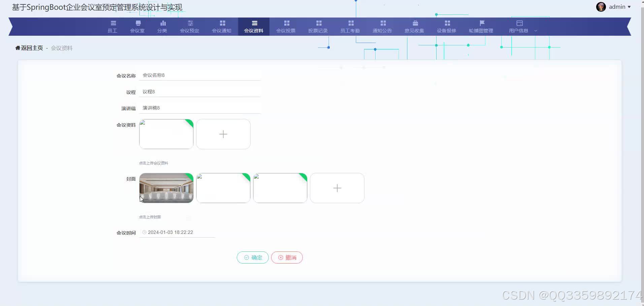The width and height of the screenshot is (644, 306).
Task: Open the 会议预定 booking module icon
Action: [x=189, y=23]
